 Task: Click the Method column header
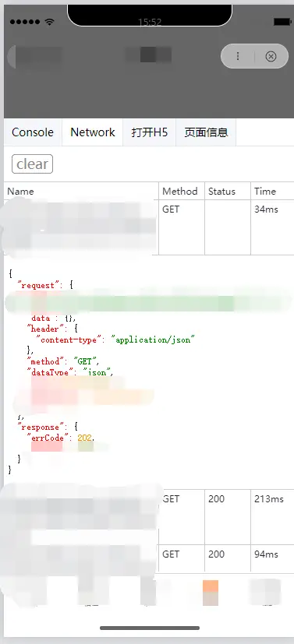point(179,192)
